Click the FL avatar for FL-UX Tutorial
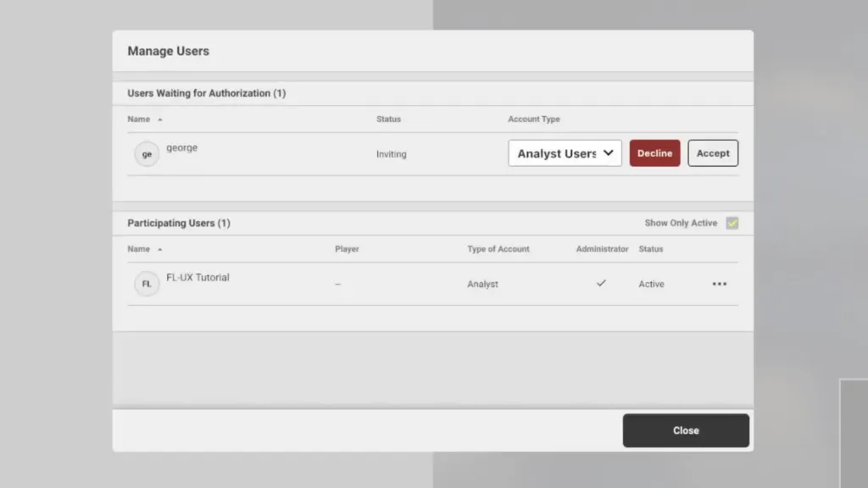The height and width of the screenshot is (488, 868). (147, 284)
